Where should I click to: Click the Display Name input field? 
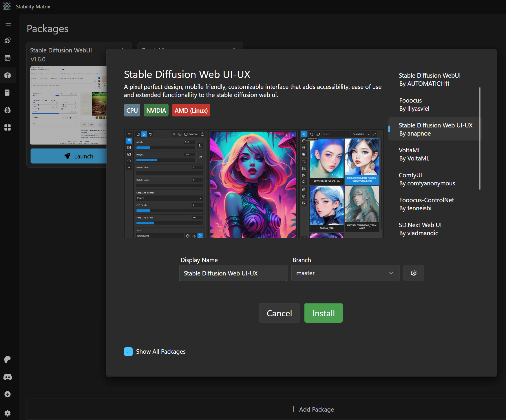coord(233,273)
